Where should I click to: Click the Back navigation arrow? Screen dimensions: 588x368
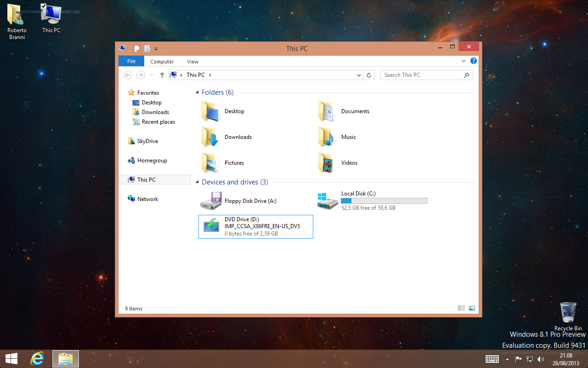128,75
